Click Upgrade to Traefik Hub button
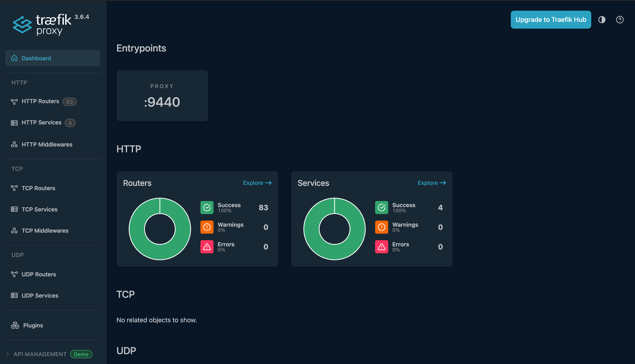This screenshot has height=364, width=635. pos(551,20)
